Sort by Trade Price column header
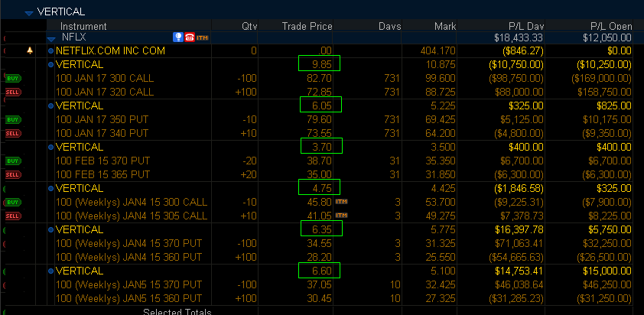This screenshot has width=644, height=315. 307,26
